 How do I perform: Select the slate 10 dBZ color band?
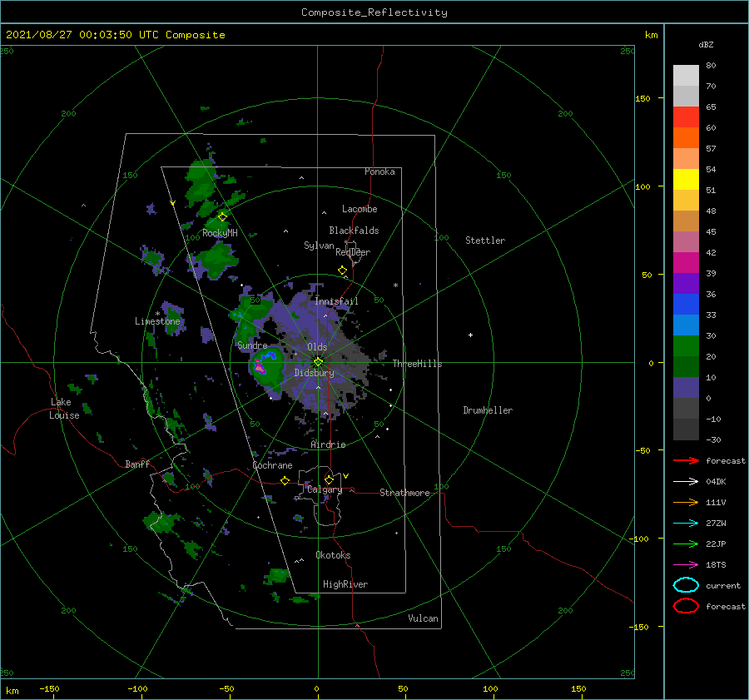tap(686, 387)
